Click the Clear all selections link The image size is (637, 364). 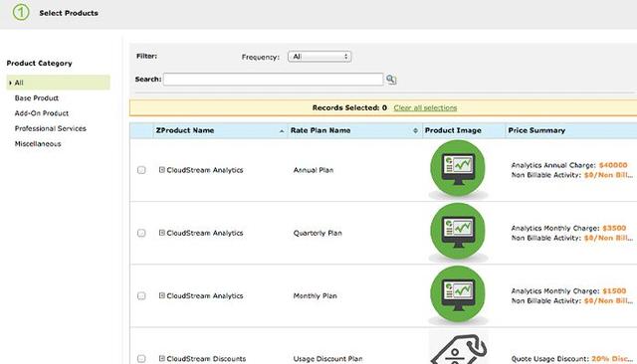[425, 108]
